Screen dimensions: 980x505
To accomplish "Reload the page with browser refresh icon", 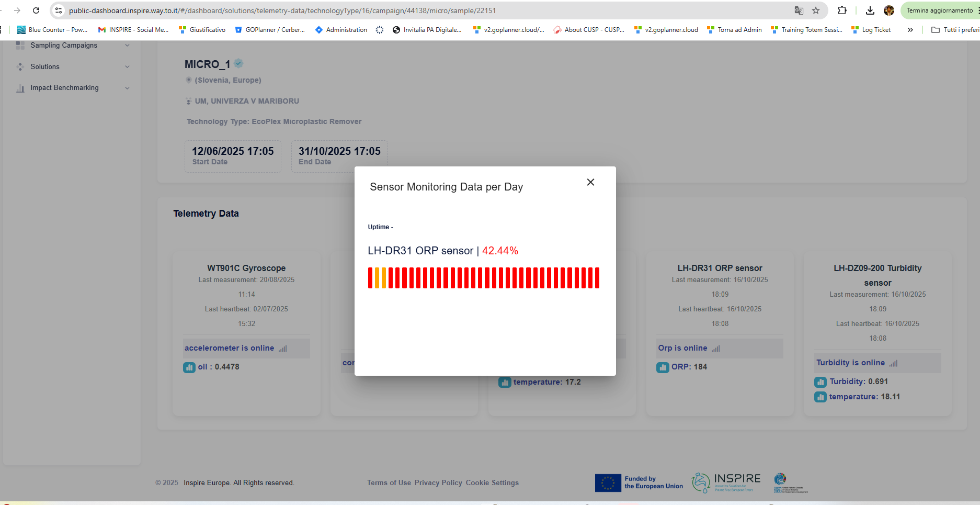I will pyautogui.click(x=36, y=10).
